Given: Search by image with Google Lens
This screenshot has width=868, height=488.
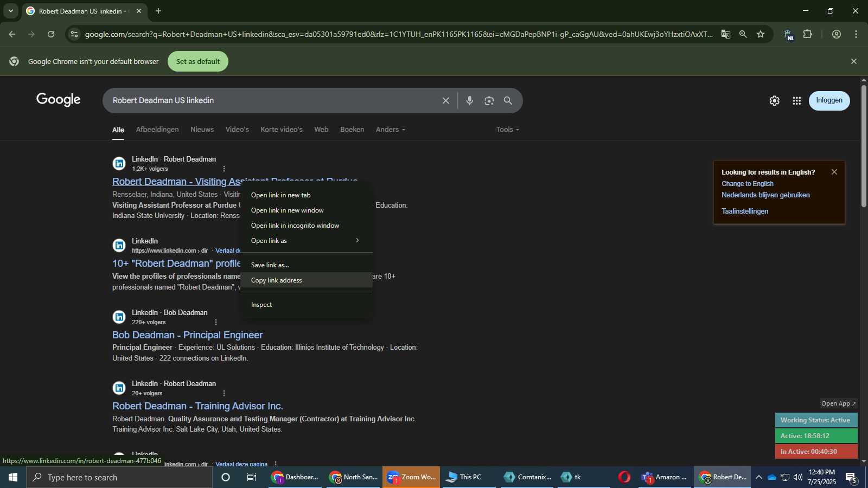Looking at the screenshot, I should [x=489, y=100].
